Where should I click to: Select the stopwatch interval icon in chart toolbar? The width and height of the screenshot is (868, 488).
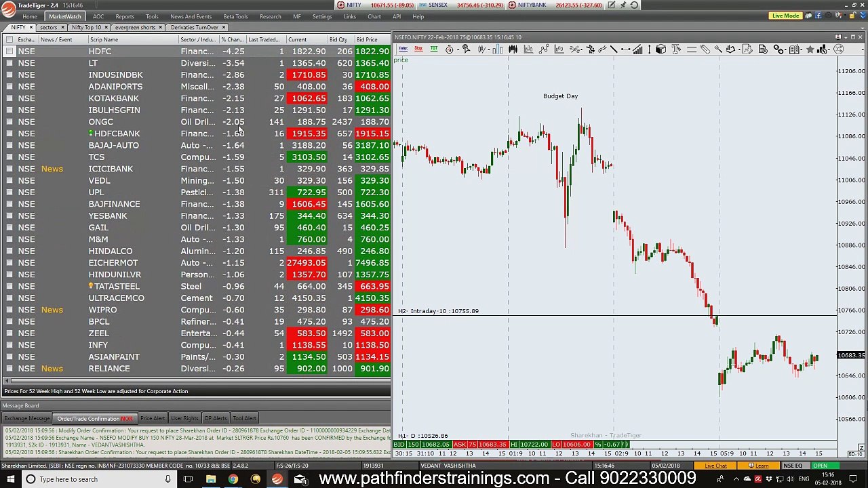coord(449,49)
